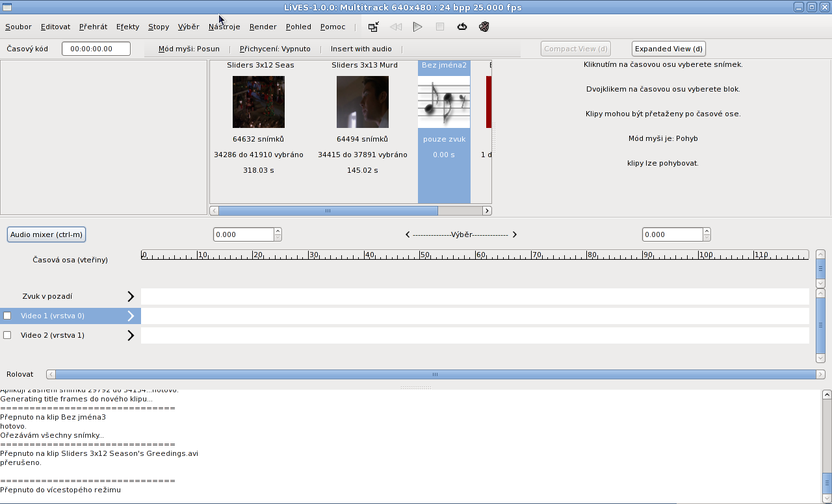The image size is (832, 504).
Task: Expand the Video 1 track arrow
Action: coord(131,316)
